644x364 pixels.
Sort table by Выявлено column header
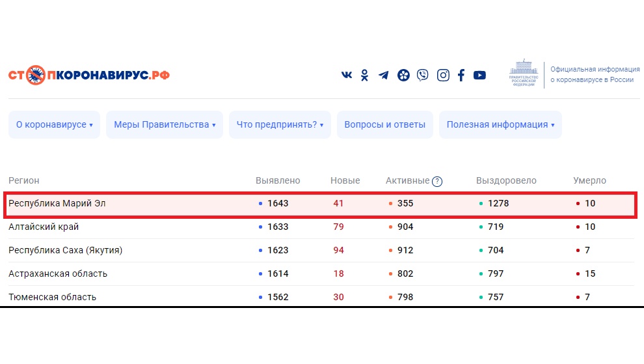pos(278,180)
